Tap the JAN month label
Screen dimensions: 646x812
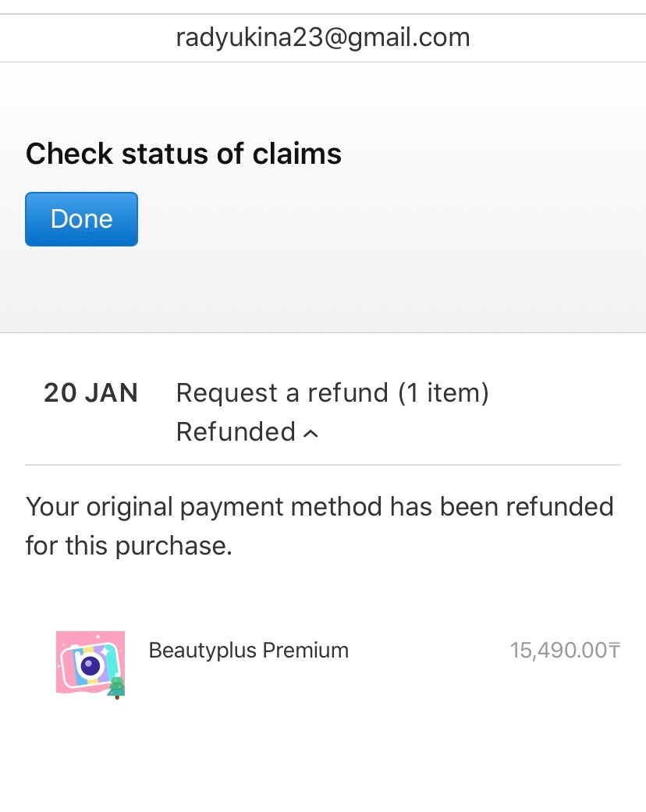(111, 393)
